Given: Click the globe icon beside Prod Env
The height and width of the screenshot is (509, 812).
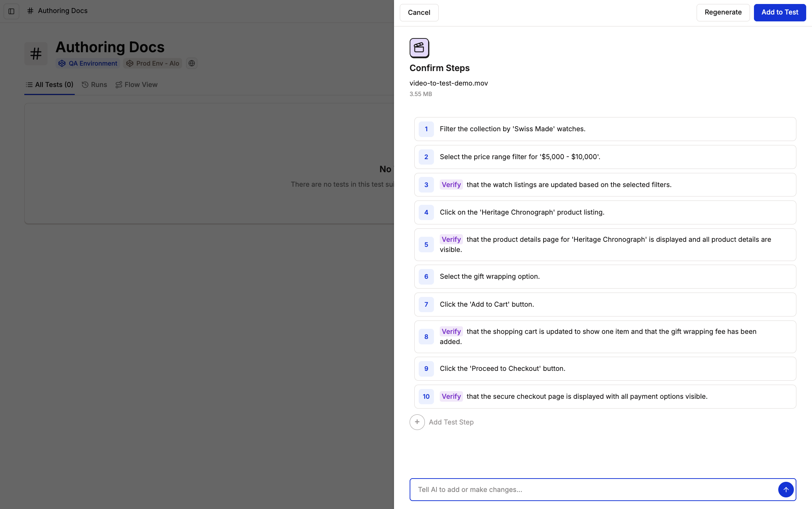Looking at the screenshot, I should click(x=192, y=63).
